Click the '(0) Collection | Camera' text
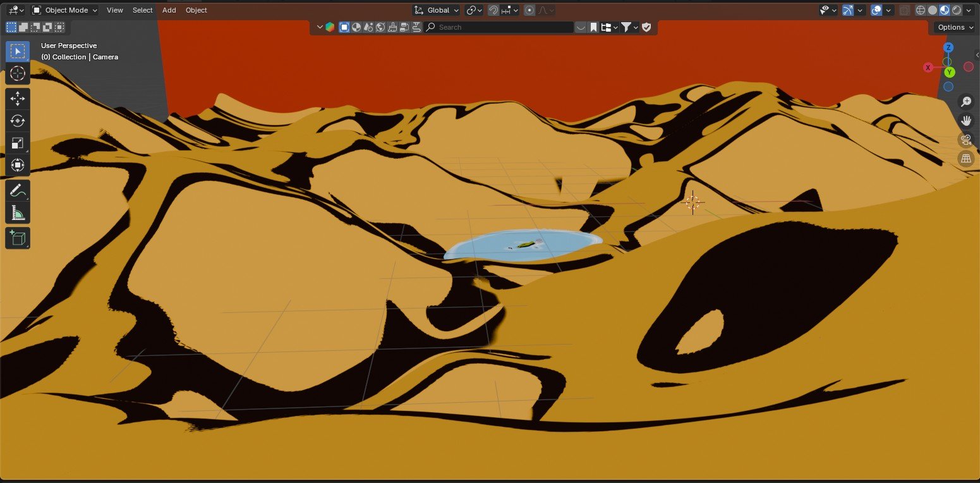The height and width of the screenshot is (483, 980). pos(80,57)
